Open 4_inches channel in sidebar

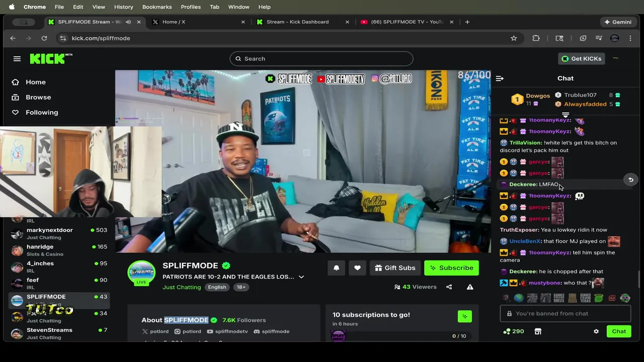pyautogui.click(x=59, y=266)
